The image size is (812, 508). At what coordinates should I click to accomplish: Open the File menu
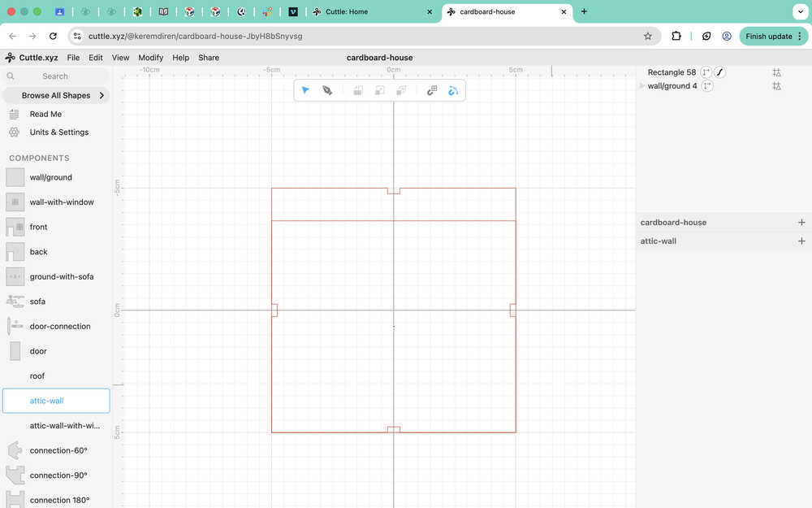pos(73,58)
